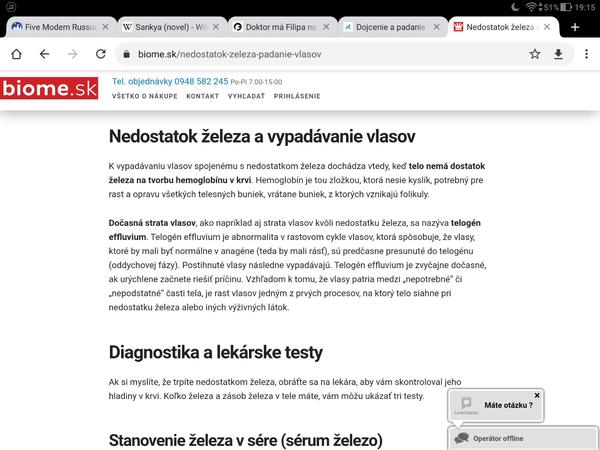
Task: Go to browser home page
Action: pyautogui.click(x=17, y=53)
